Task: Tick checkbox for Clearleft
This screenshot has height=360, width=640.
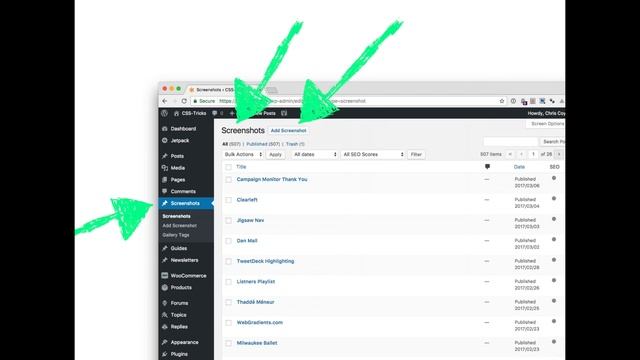Action: pos(229,200)
